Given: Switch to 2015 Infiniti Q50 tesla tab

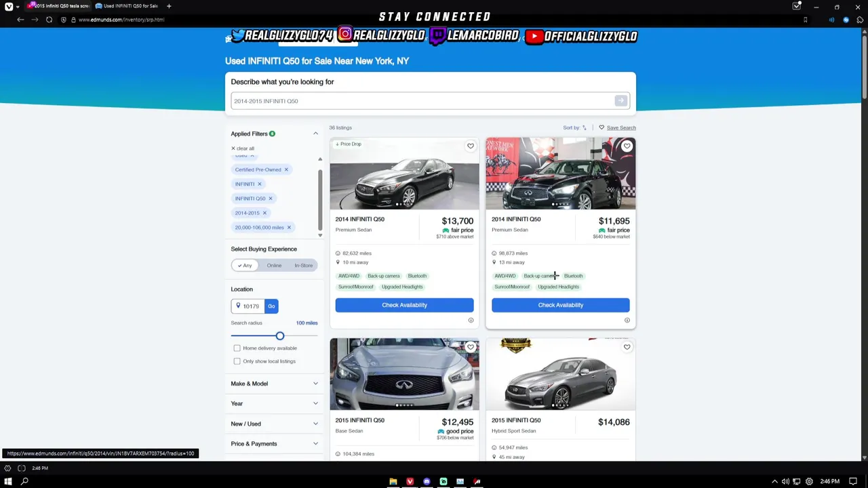Looking at the screenshot, I should (x=60, y=6).
